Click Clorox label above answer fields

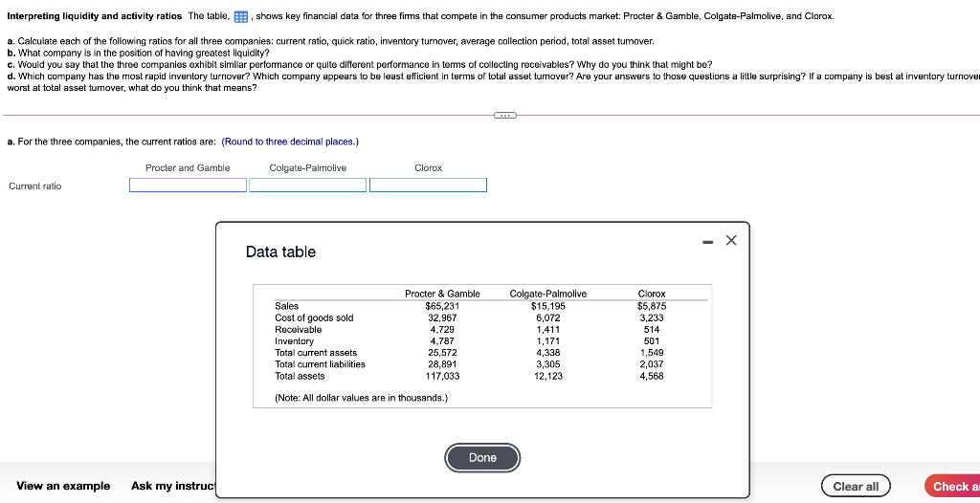428,168
